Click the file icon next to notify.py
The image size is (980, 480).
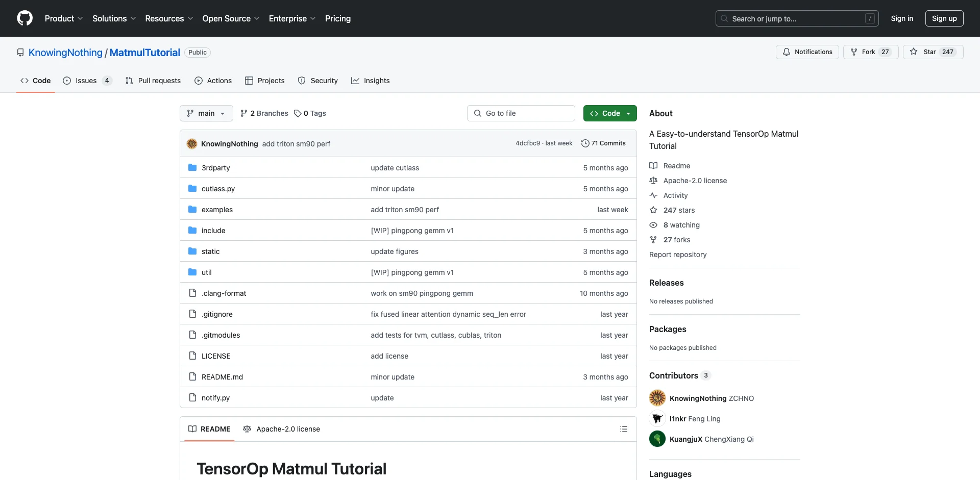192,398
